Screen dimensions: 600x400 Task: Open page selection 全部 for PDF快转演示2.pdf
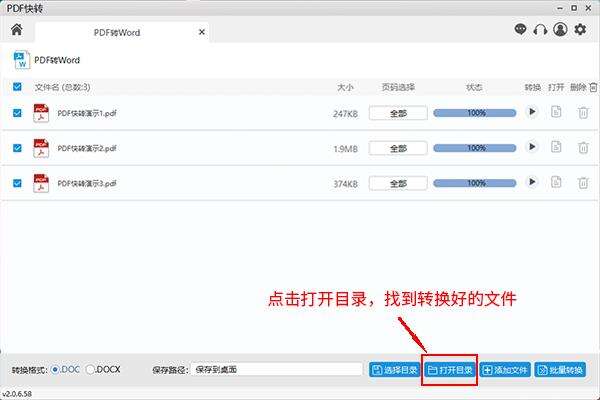pos(398,149)
